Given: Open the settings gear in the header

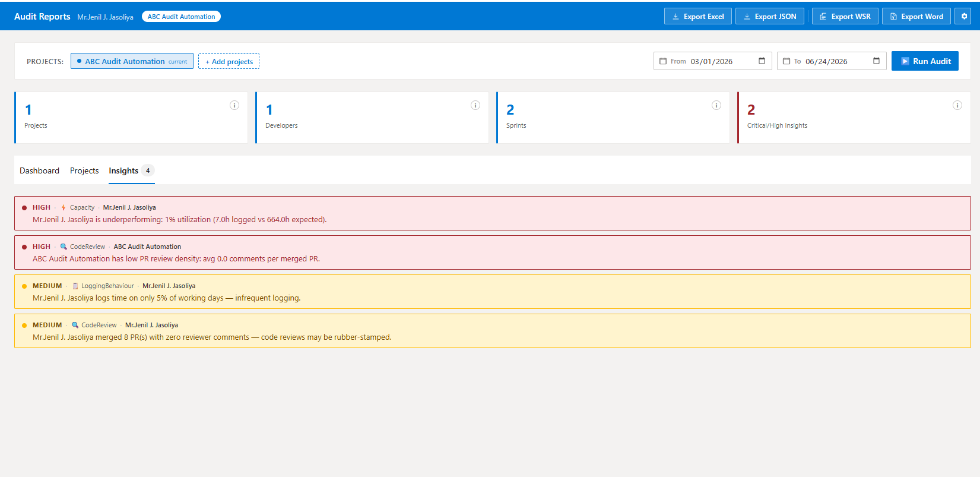Looking at the screenshot, I should click(964, 17).
